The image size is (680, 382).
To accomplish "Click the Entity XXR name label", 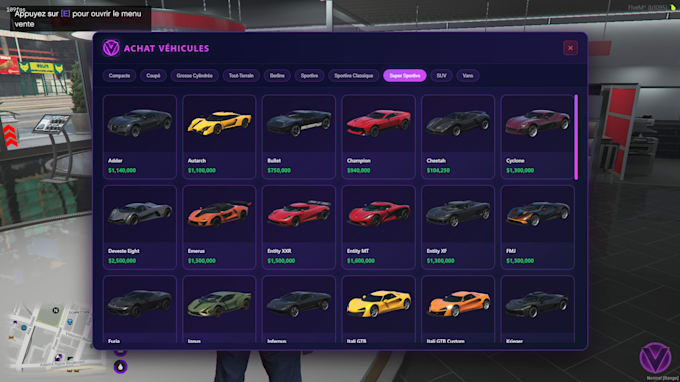I will pyautogui.click(x=279, y=251).
